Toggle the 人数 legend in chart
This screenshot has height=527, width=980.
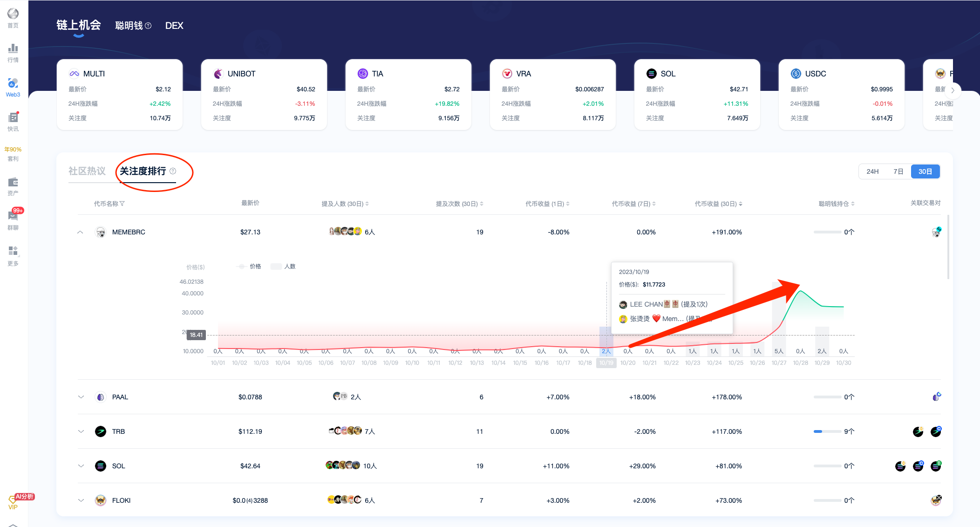(x=283, y=267)
